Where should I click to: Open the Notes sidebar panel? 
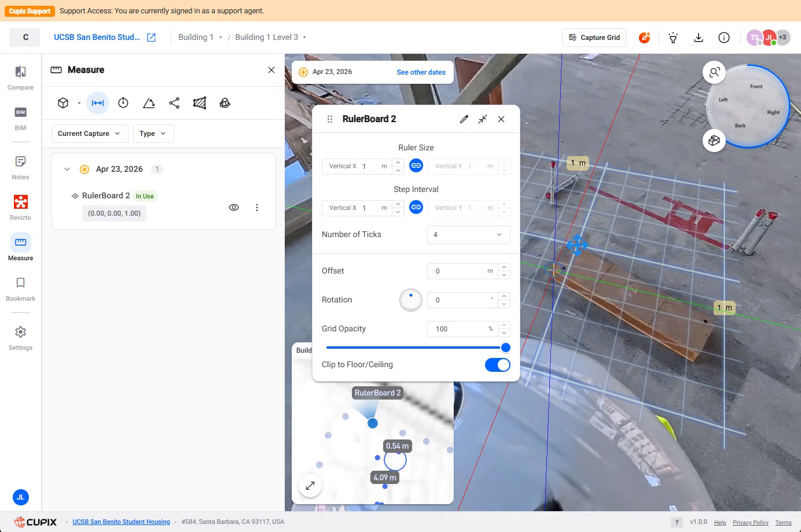[x=20, y=168]
